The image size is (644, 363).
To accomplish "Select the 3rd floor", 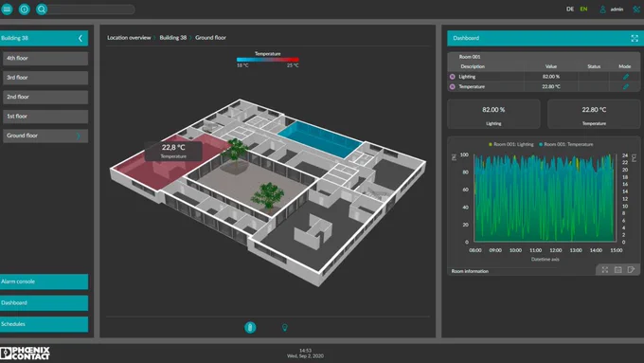I will 45,78.
